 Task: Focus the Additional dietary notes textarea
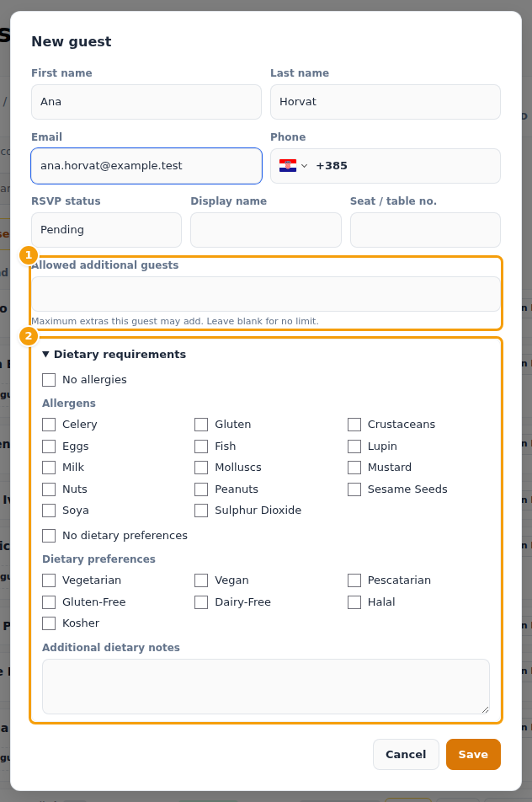[266, 687]
